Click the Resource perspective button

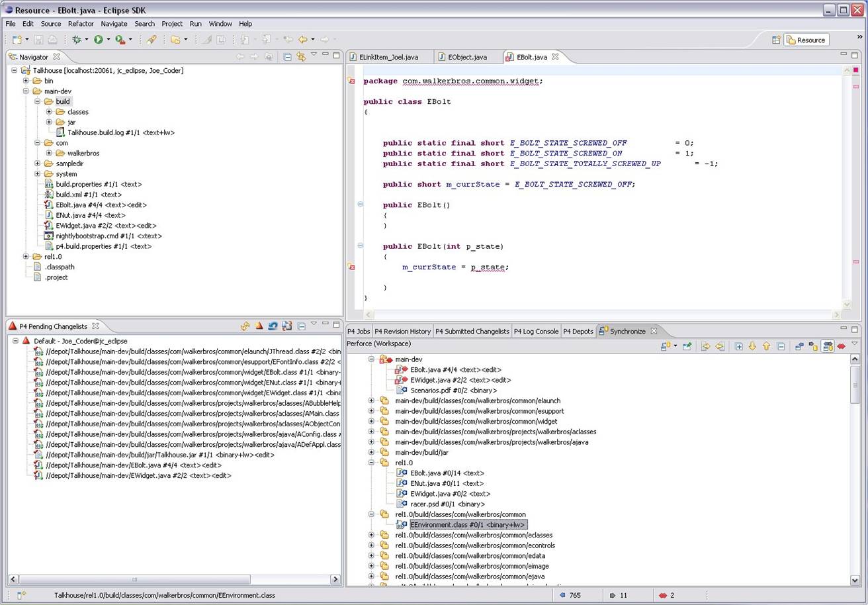tap(806, 40)
